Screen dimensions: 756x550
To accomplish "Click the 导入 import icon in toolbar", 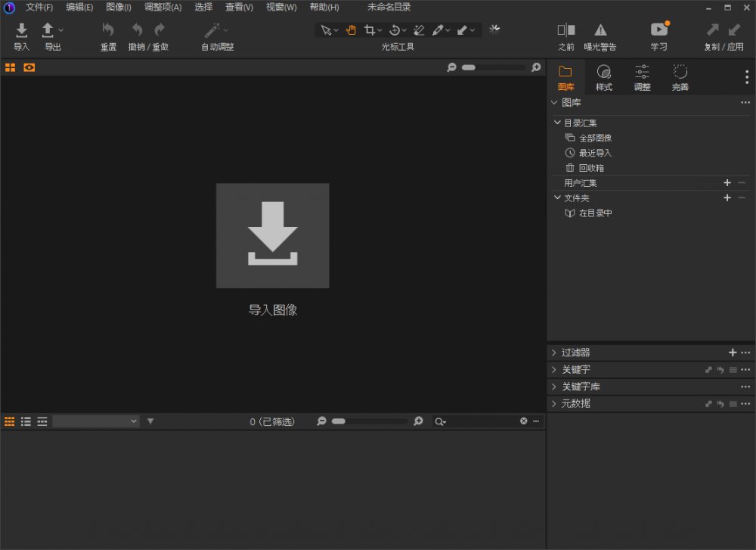I will tap(21, 30).
